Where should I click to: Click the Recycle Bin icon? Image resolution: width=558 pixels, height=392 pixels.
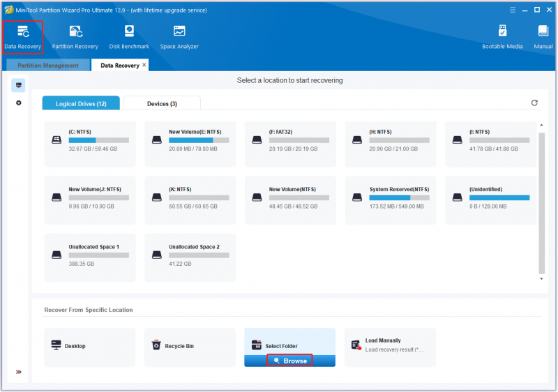[156, 345]
